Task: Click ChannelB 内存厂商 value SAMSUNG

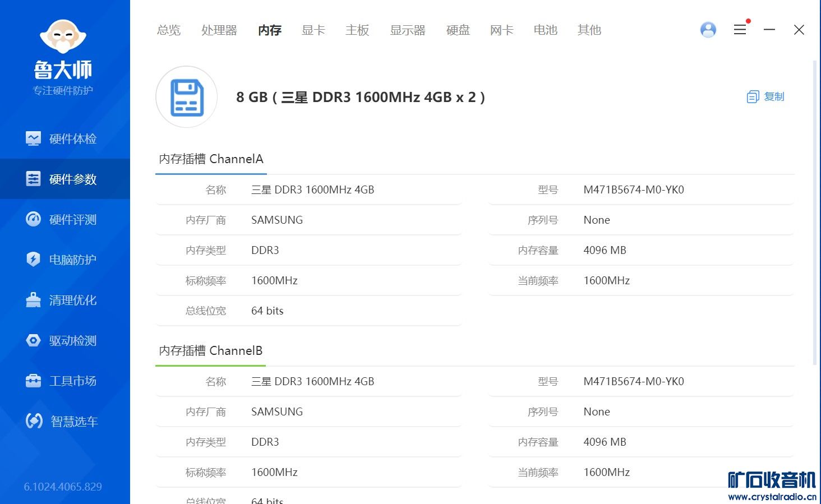Action: click(x=277, y=411)
